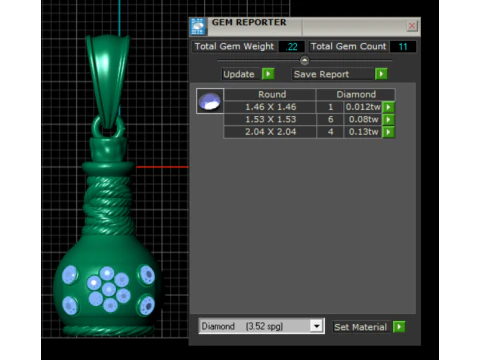Screen dimensions: 480x360
Task: Select the 1.46 X 1.46 size cell
Action: [270, 107]
